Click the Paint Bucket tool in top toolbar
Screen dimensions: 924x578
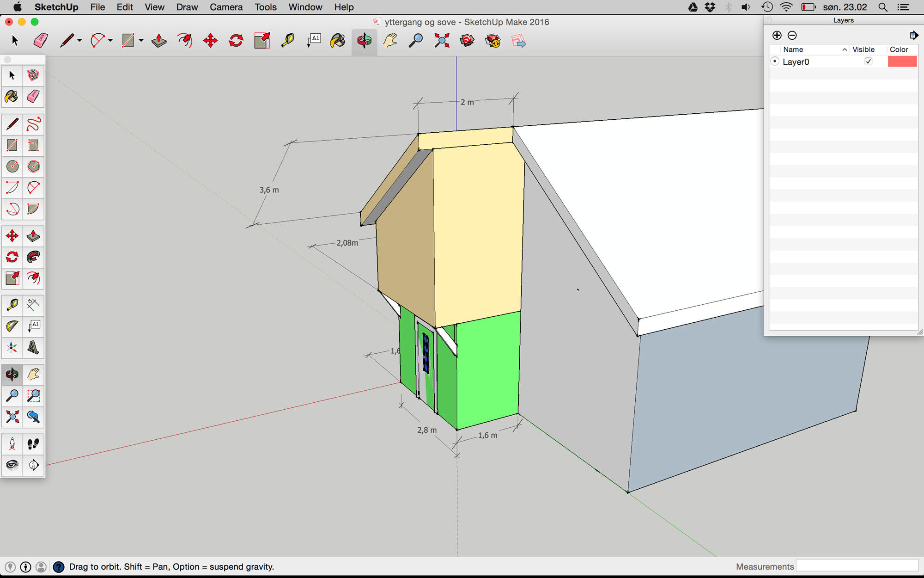click(x=338, y=41)
